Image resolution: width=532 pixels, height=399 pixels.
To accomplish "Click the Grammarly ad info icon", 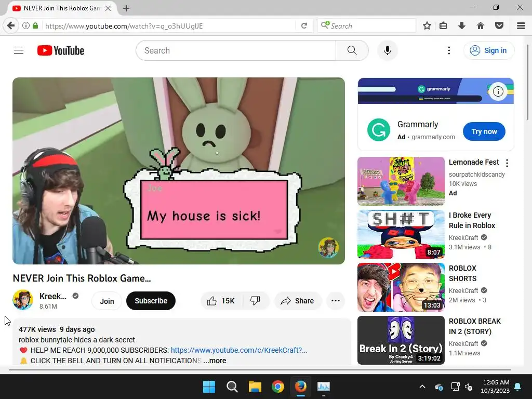I will [498, 91].
